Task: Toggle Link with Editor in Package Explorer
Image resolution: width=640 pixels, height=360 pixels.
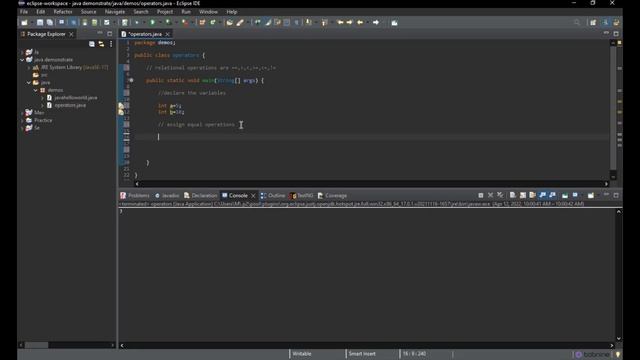Action: coord(101,44)
